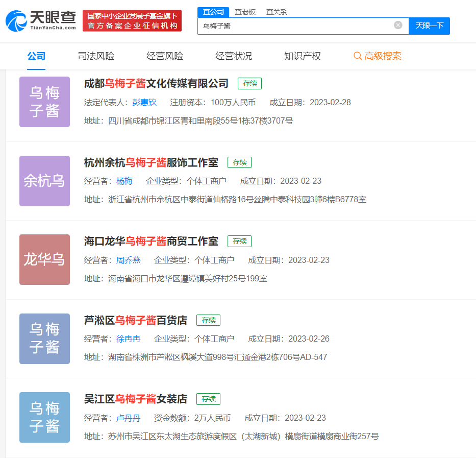Click into the search field with 乌梅子酱

[296, 26]
